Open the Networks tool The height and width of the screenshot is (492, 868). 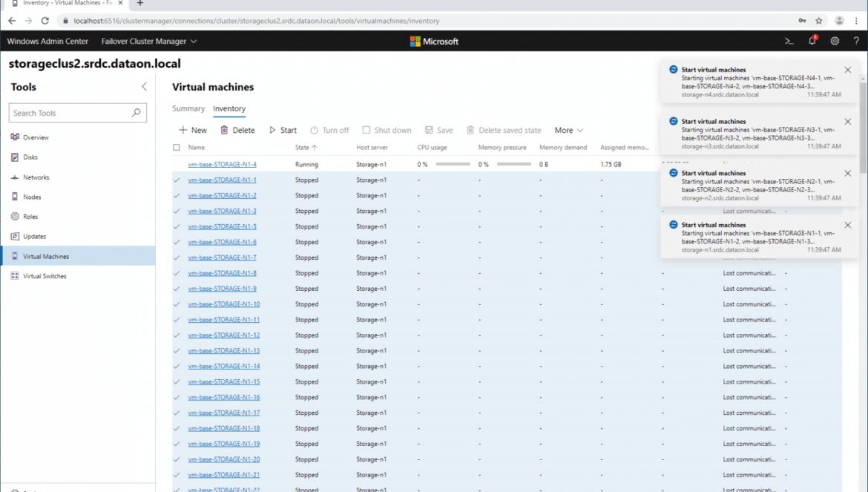click(36, 177)
